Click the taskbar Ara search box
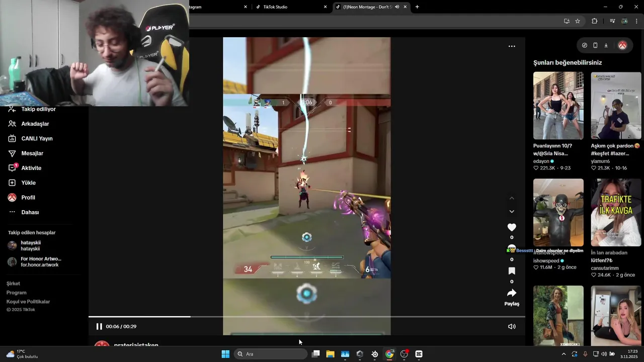Viewport: 644px width, 362px height. pos(271,354)
